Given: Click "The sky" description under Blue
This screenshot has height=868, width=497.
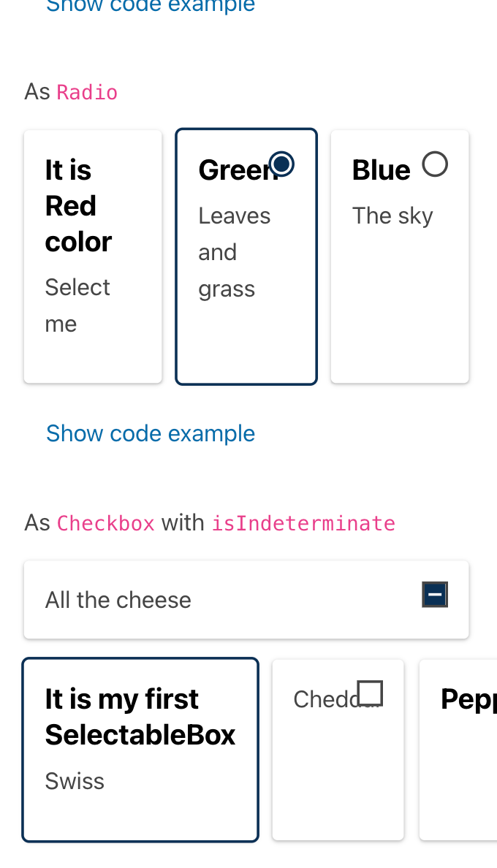Looking at the screenshot, I should point(392,216).
